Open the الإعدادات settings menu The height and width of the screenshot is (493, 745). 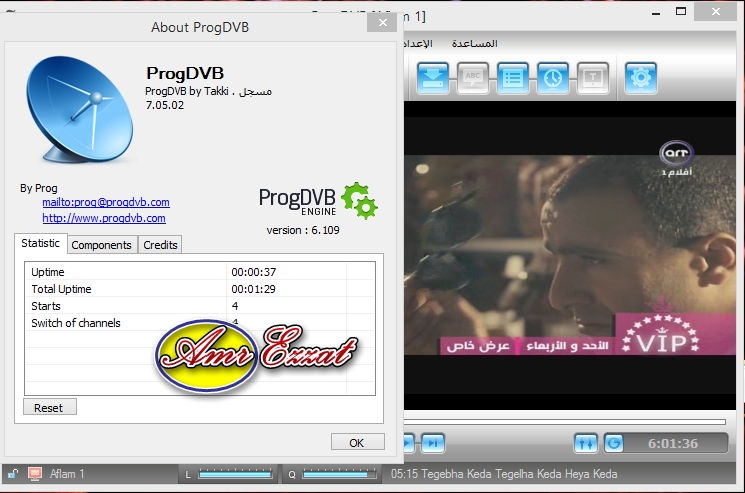(418, 44)
